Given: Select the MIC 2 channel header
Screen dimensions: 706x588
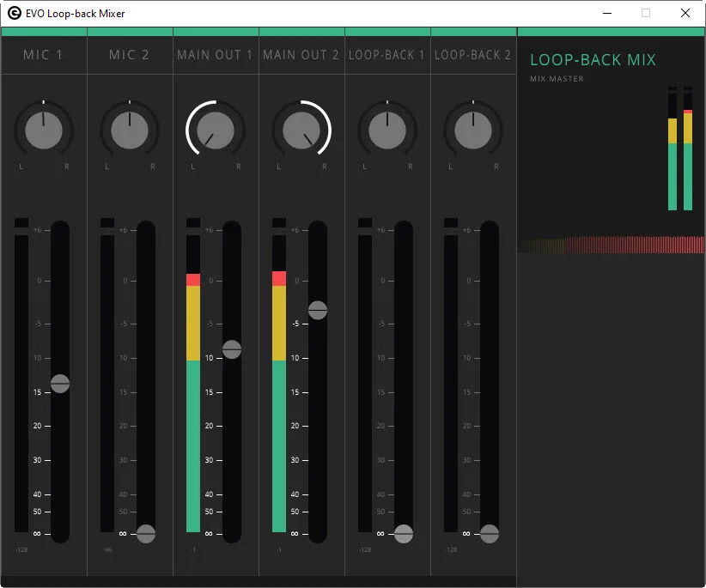Looking at the screenshot, I should (129, 54).
